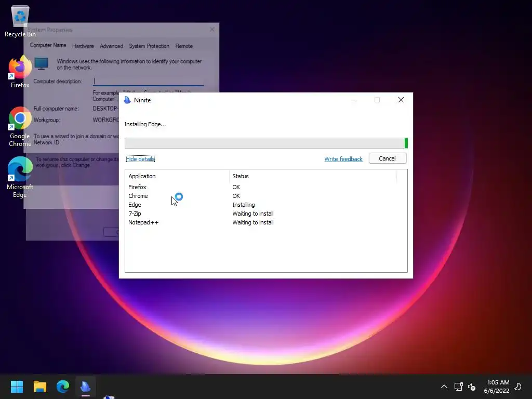Open File Explorer from the taskbar
This screenshot has width=532, height=399.
coord(39,387)
